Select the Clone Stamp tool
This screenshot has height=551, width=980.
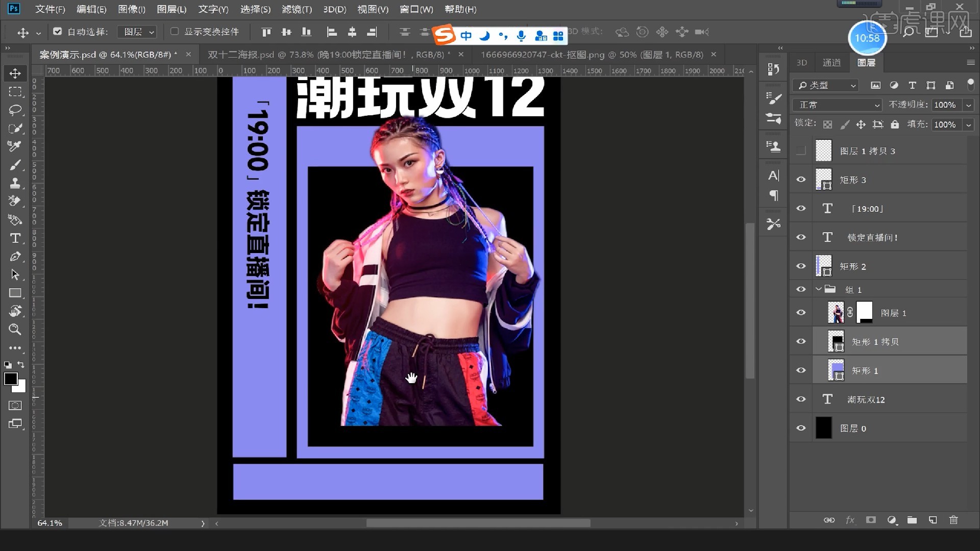click(15, 183)
